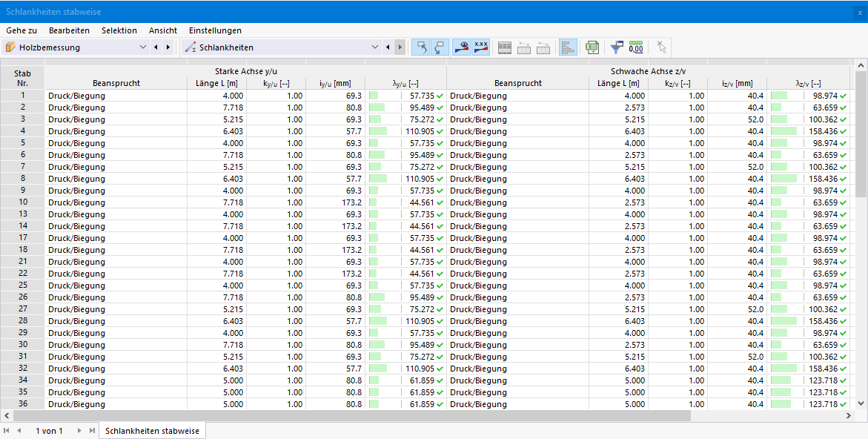This screenshot has width=868, height=439.
Task: Toggle the colored relation bars icon
Action: pyautogui.click(x=568, y=47)
